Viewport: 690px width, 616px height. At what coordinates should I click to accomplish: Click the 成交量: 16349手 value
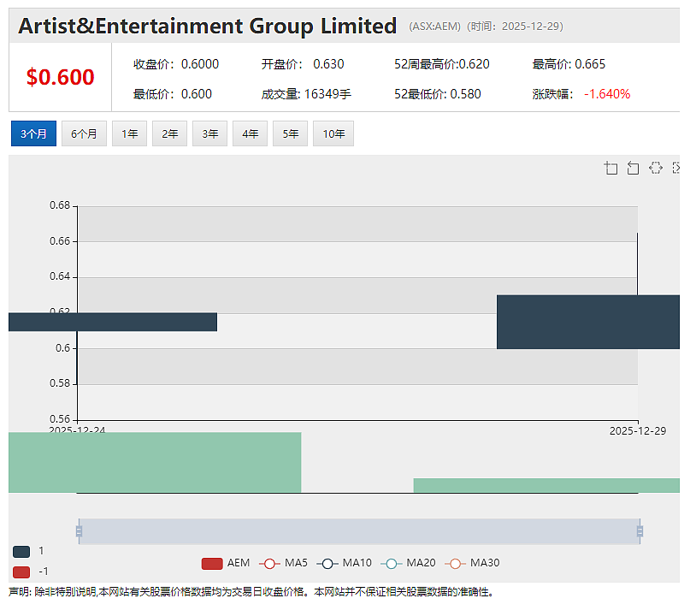(x=306, y=94)
